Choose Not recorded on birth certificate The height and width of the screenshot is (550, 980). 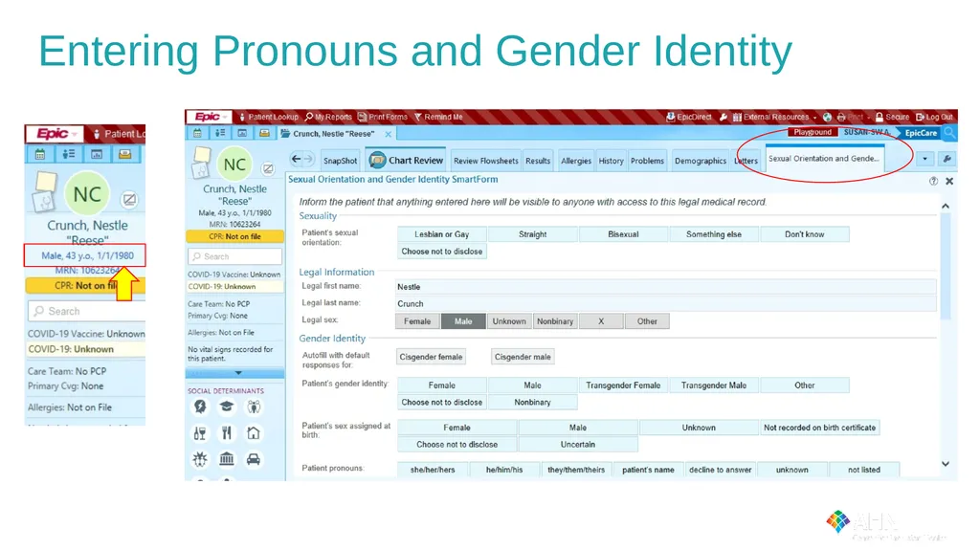click(819, 428)
